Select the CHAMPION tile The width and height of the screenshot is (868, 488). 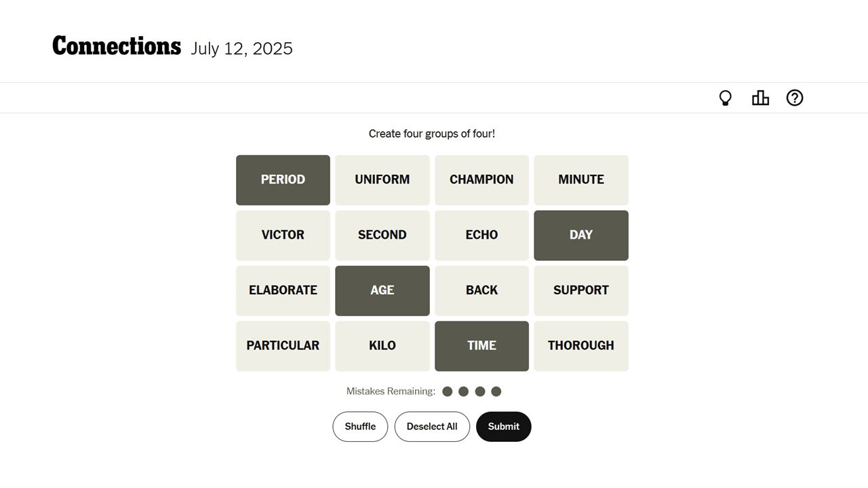[x=481, y=180]
